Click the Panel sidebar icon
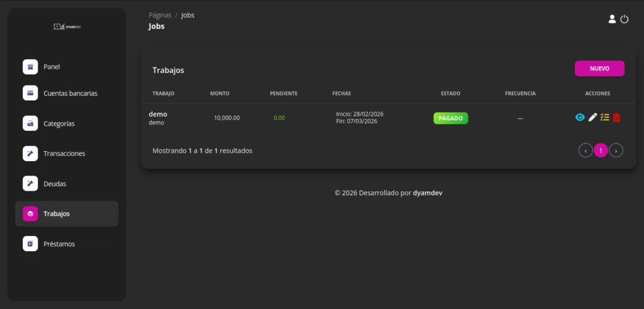Image resolution: width=644 pixels, height=309 pixels. coord(30,67)
